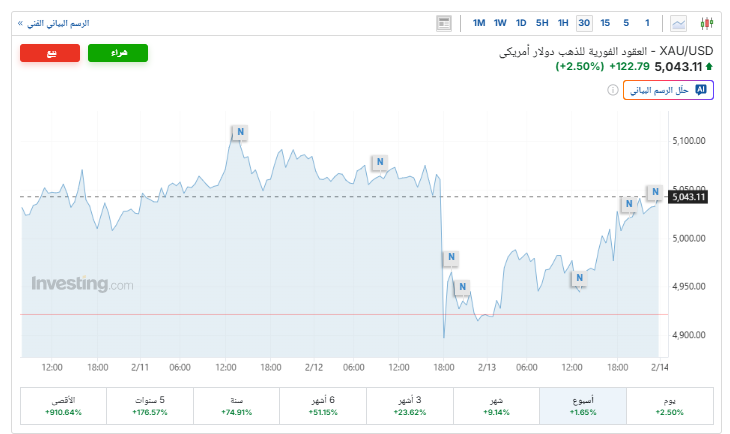
Task: Select the 1W interval
Action: [x=500, y=23]
